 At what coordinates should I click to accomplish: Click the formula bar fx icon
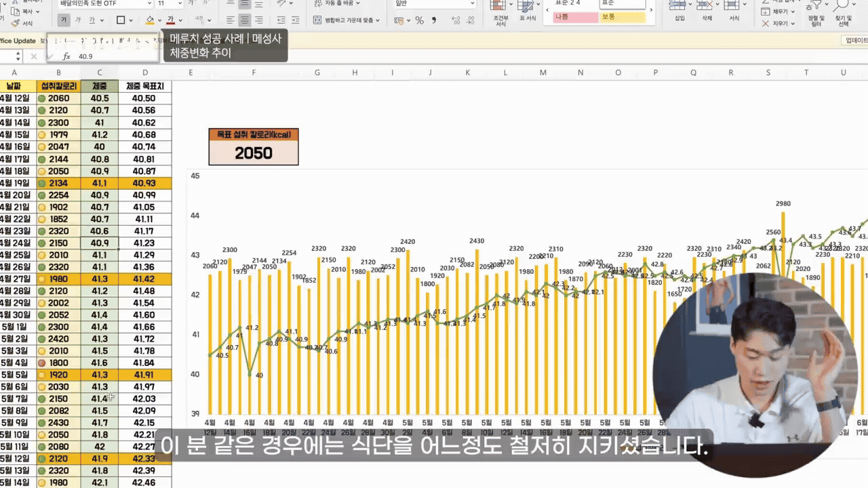(66, 57)
